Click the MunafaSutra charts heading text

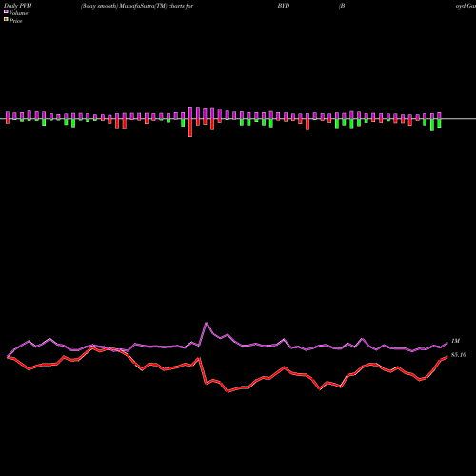click(x=137, y=6)
